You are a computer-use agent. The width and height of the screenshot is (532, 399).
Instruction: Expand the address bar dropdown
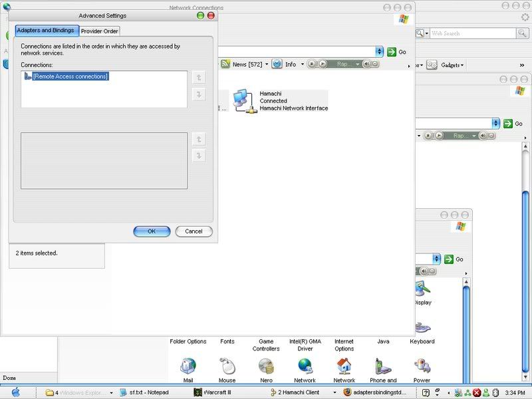(380, 51)
